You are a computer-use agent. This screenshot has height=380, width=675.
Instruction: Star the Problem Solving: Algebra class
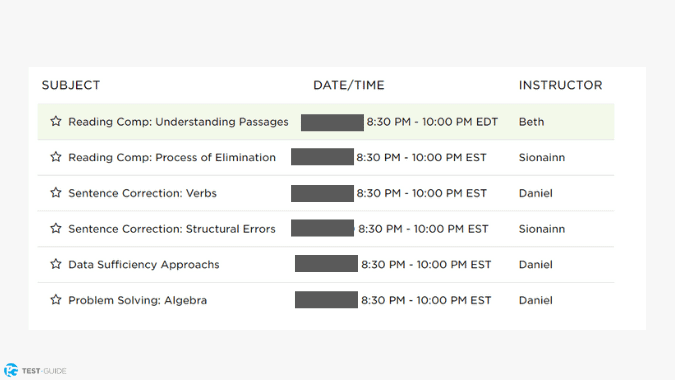click(56, 300)
